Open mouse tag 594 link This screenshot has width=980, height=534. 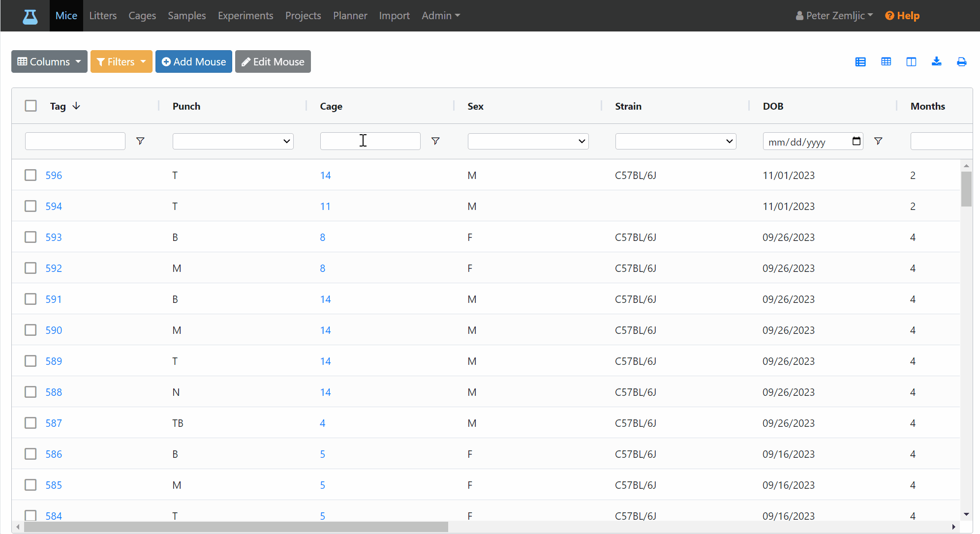coord(54,206)
